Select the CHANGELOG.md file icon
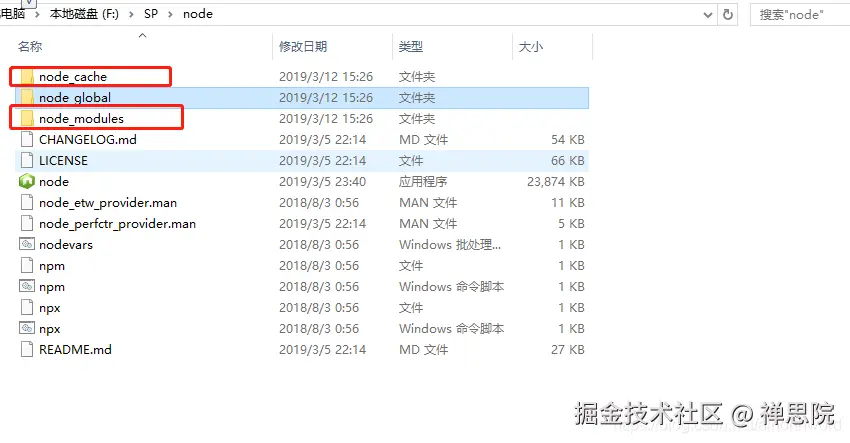Screen dimensions: 850x443 tap(27, 140)
